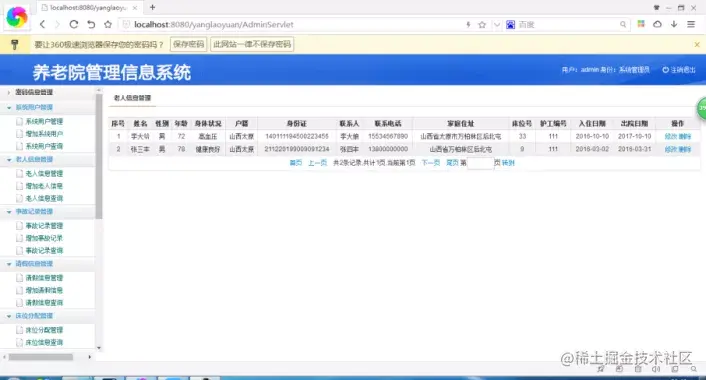Click the 保存密码 button

[x=189, y=45]
